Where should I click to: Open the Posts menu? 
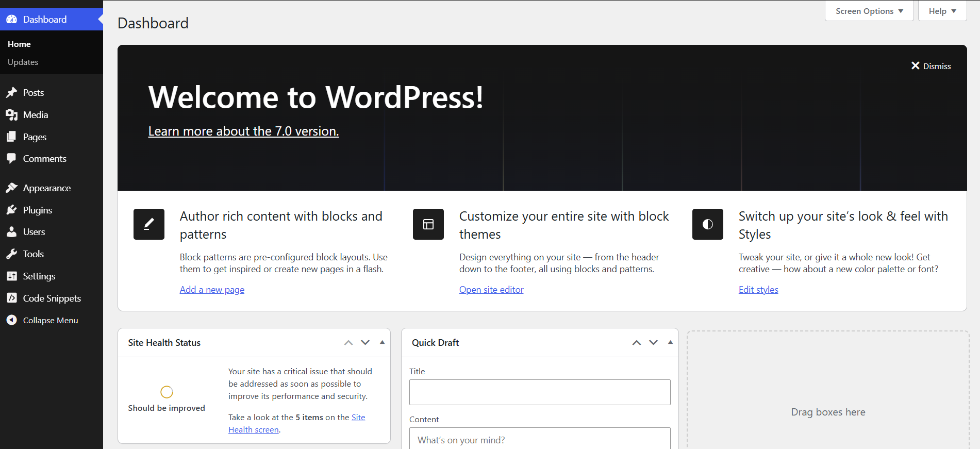(x=52, y=93)
